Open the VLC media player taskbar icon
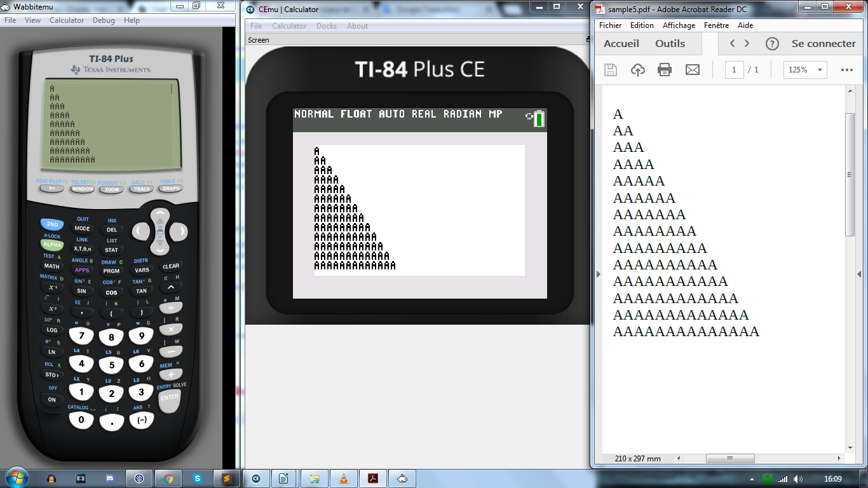The height and width of the screenshot is (488, 868). tap(344, 478)
